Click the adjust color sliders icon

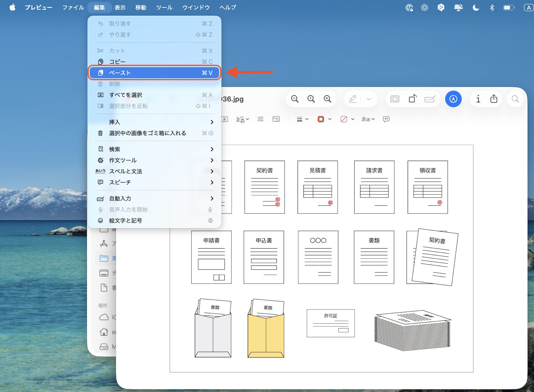(x=260, y=119)
